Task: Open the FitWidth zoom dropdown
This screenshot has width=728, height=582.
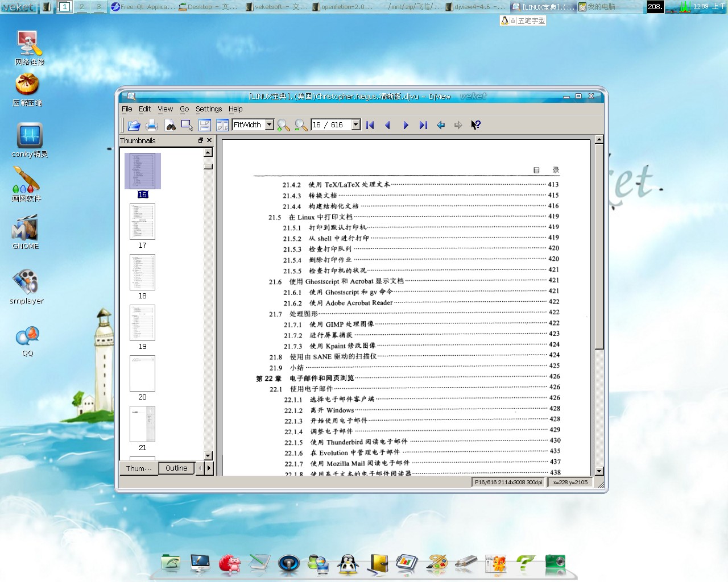Action: point(270,124)
